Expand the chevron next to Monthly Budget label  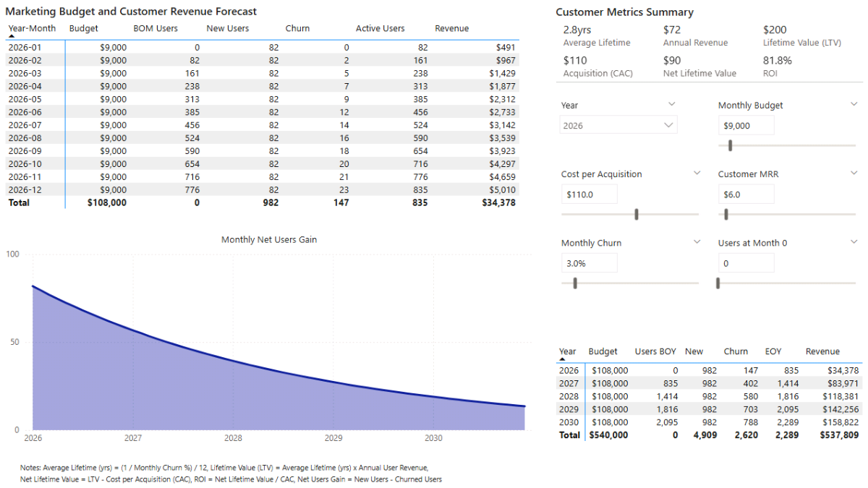click(x=854, y=104)
